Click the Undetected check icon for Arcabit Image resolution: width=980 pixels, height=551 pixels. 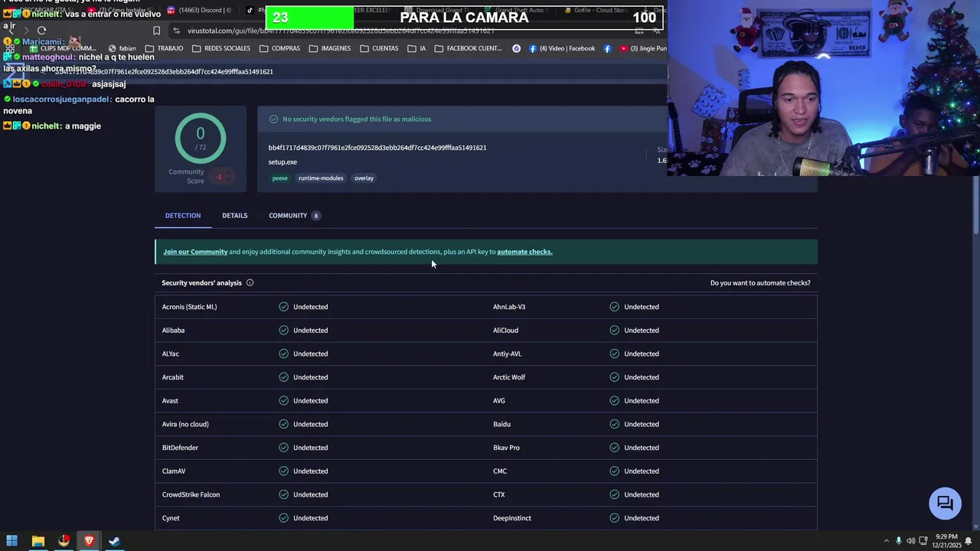[x=283, y=377]
